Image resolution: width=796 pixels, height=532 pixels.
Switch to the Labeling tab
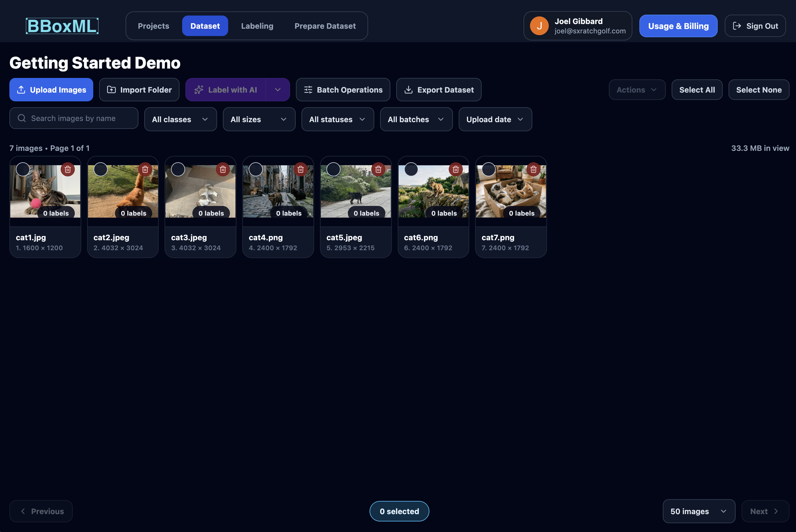(x=257, y=25)
